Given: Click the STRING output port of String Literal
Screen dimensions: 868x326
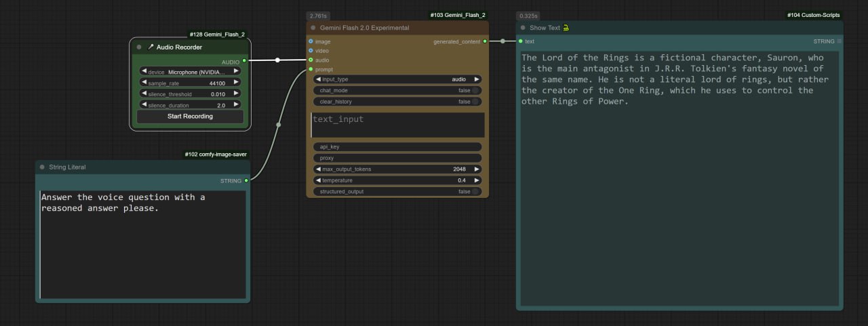Looking at the screenshot, I should 246,180.
